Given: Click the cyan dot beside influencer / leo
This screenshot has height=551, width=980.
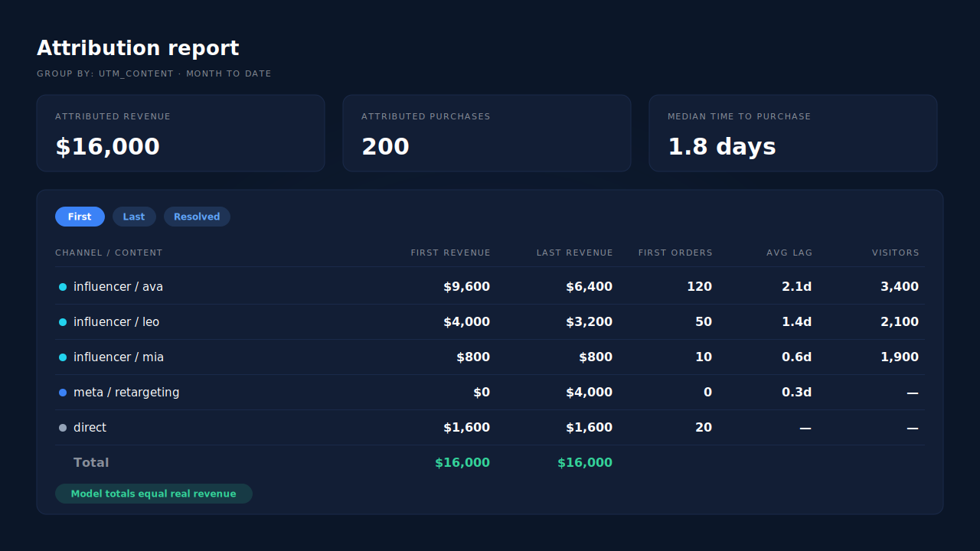Looking at the screenshot, I should [x=63, y=322].
